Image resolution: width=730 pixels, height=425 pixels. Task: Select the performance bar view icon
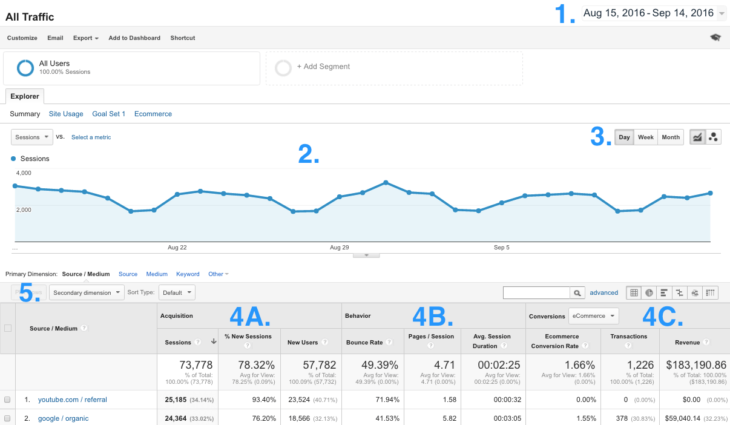(x=664, y=293)
